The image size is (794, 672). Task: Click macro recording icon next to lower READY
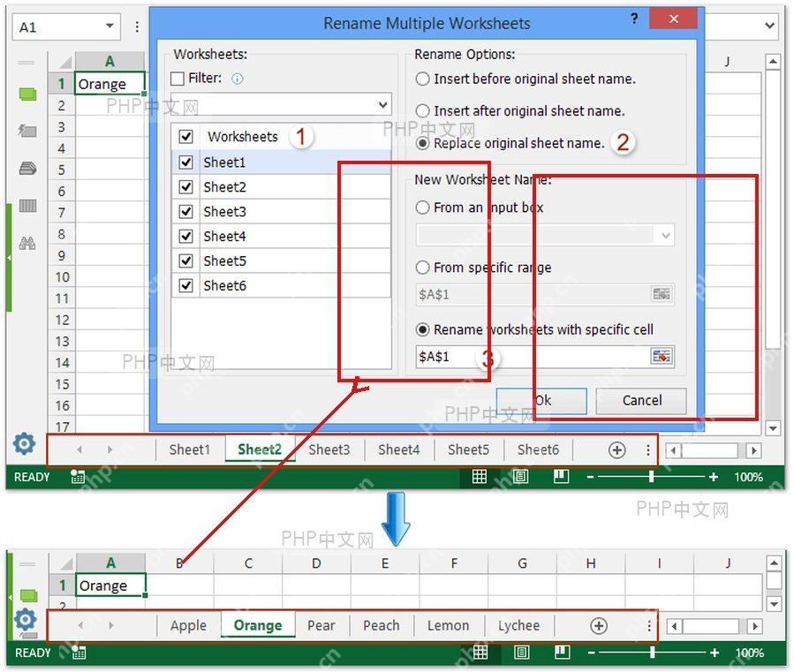click(79, 653)
